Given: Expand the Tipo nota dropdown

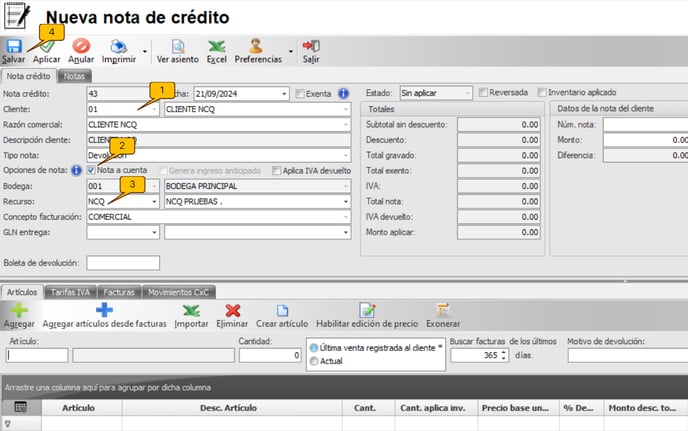Looking at the screenshot, I should (x=346, y=155).
